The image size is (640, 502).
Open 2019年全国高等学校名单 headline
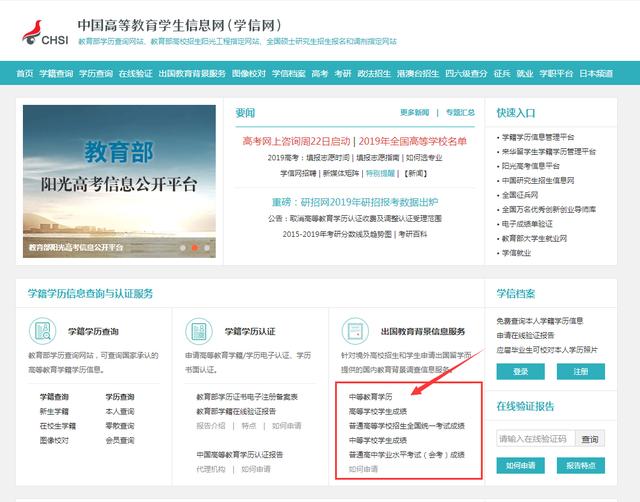tap(413, 141)
